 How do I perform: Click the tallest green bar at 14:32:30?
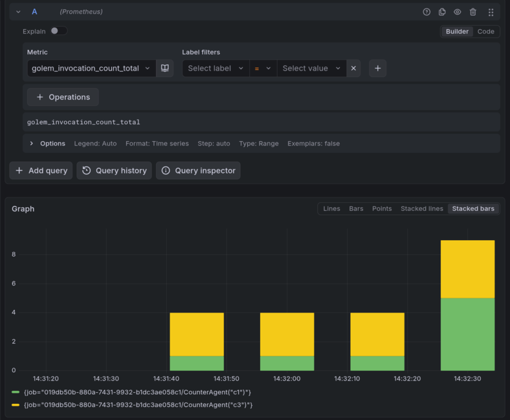[x=467, y=334]
